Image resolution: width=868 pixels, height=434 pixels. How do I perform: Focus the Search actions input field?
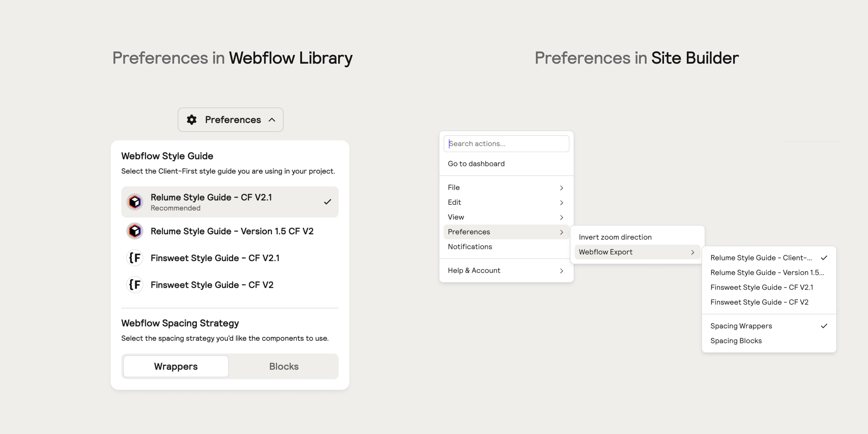point(506,144)
